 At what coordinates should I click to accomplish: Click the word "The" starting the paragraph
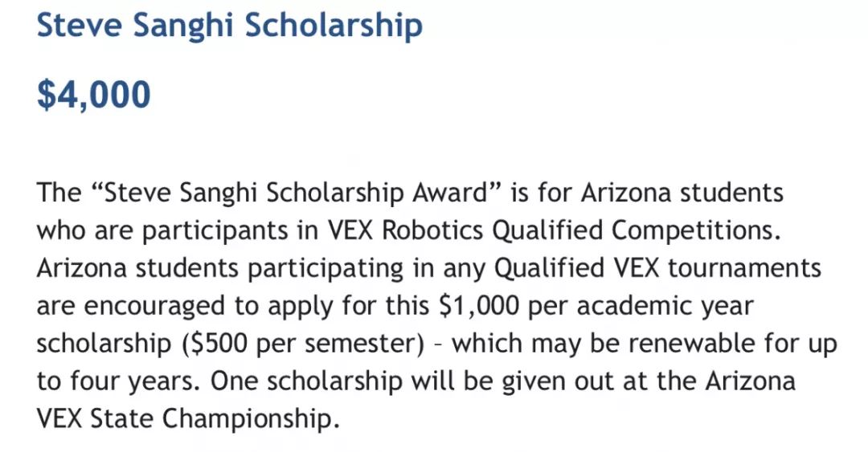point(59,193)
